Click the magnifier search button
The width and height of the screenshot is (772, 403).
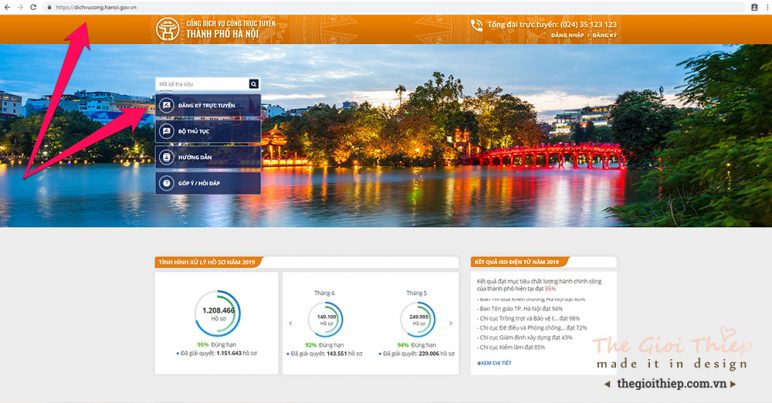point(254,84)
